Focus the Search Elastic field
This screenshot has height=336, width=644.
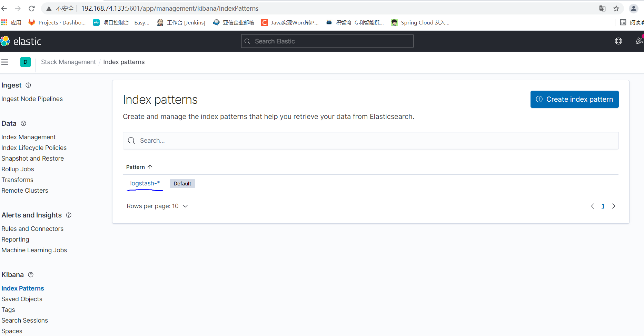point(327,41)
